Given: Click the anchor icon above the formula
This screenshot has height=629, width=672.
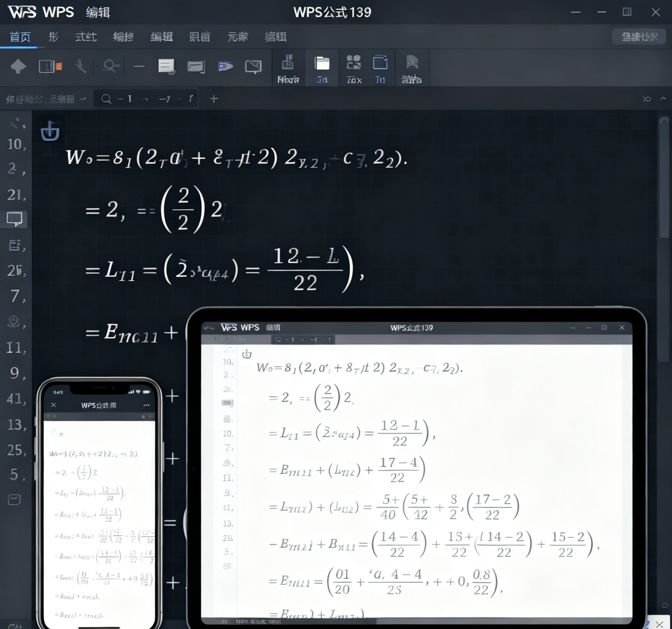Looking at the screenshot, I should click(50, 131).
